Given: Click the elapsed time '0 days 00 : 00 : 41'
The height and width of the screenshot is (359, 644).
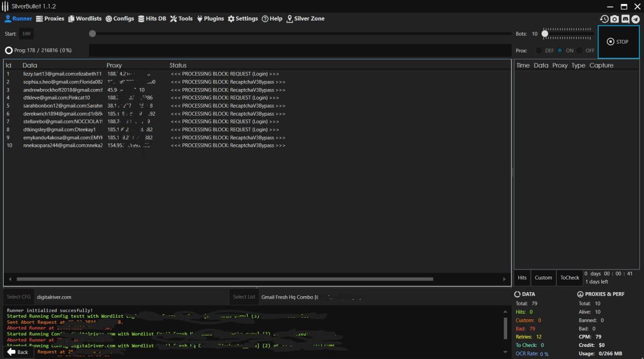Looking at the screenshot, I should (x=608, y=274).
